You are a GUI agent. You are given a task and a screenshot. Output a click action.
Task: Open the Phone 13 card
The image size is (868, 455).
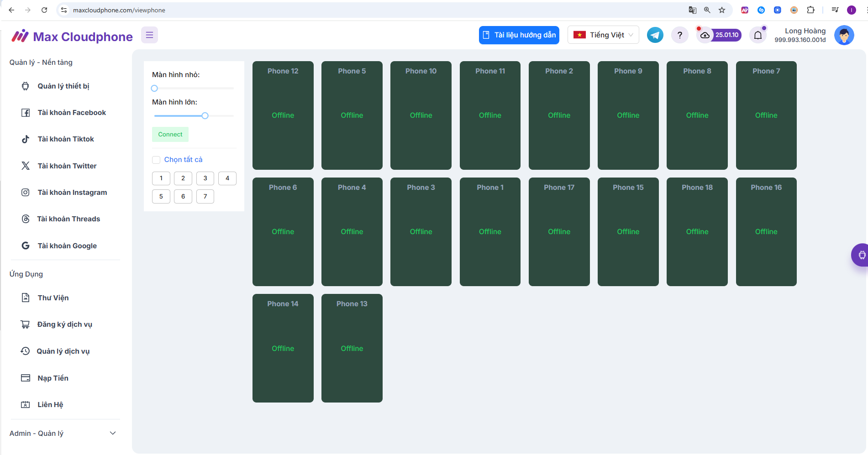(x=352, y=348)
